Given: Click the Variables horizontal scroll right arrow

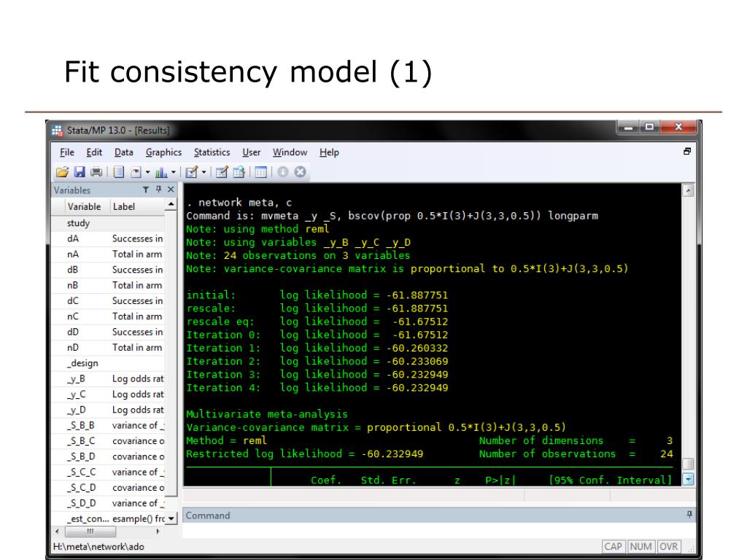Looking at the screenshot, I should tap(158, 531).
